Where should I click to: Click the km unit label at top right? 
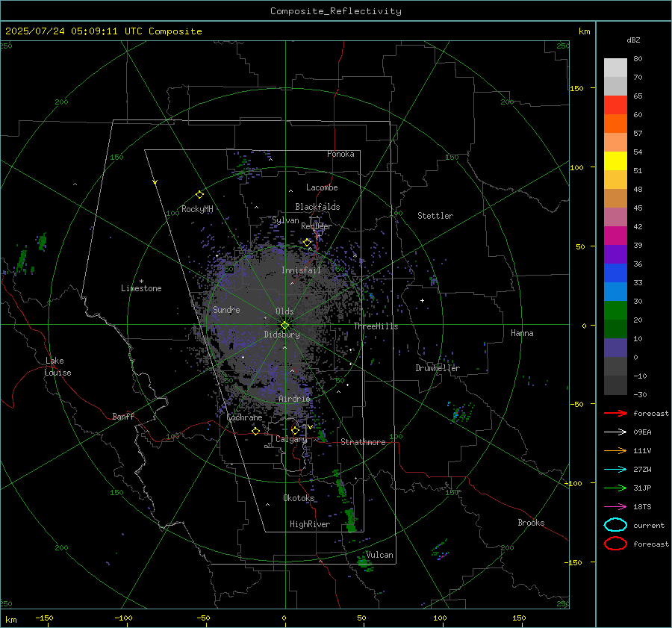(x=585, y=31)
